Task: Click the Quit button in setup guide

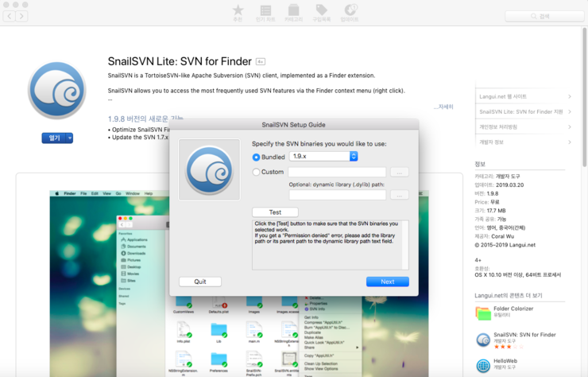Action: [200, 282]
